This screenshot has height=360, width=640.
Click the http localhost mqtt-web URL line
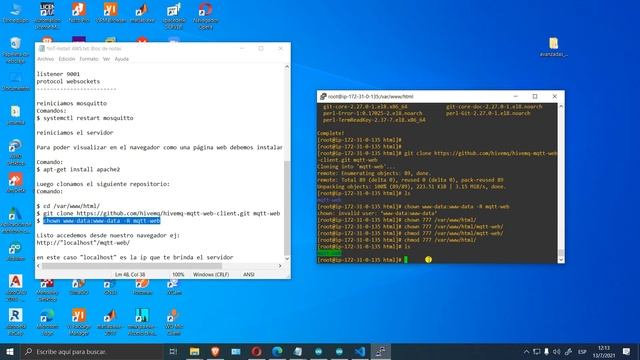(x=83, y=243)
